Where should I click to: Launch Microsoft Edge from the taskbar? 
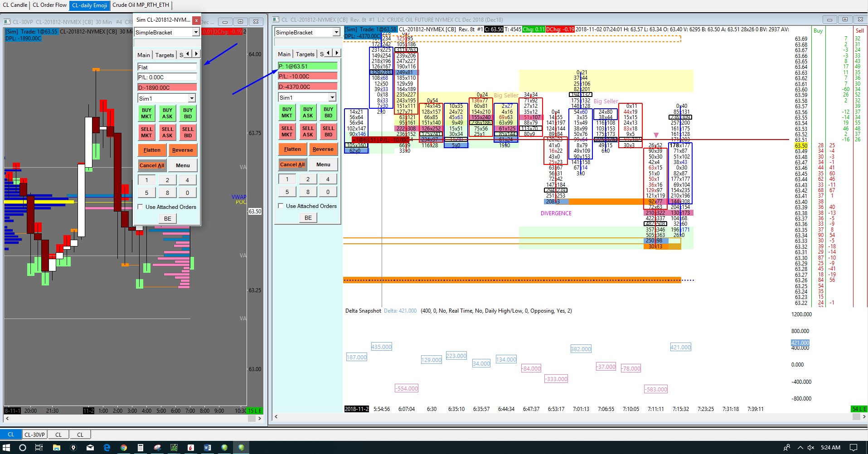point(107,448)
